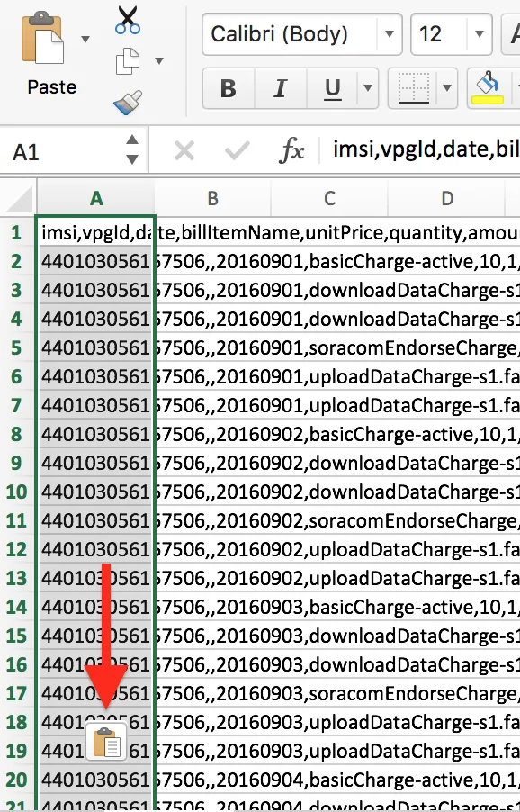Copy selection with the copy icon

[127, 61]
